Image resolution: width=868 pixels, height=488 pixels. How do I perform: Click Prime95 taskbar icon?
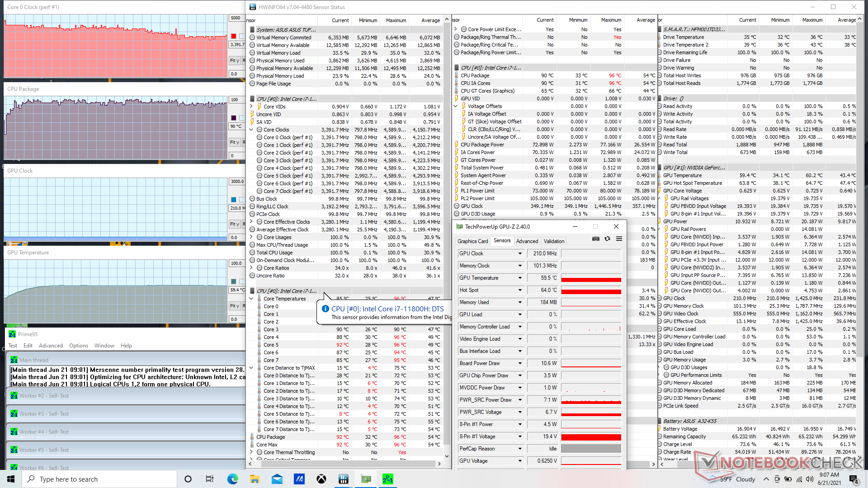(x=387, y=479)
